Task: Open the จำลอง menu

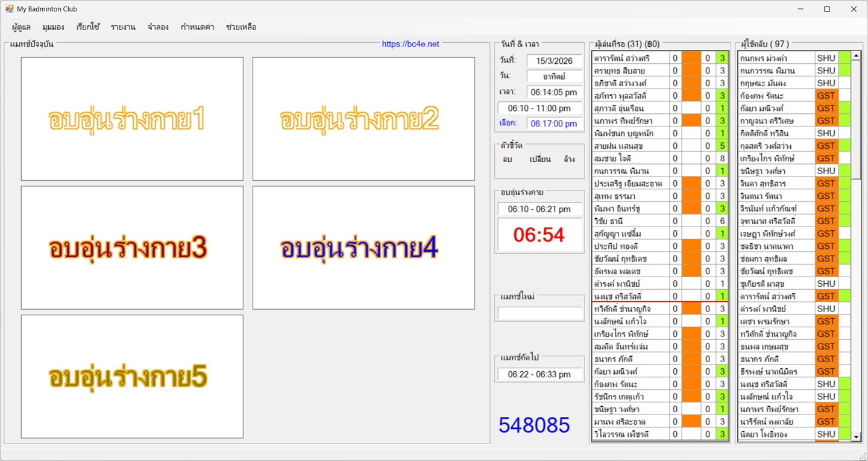Action: pos(158,27)
